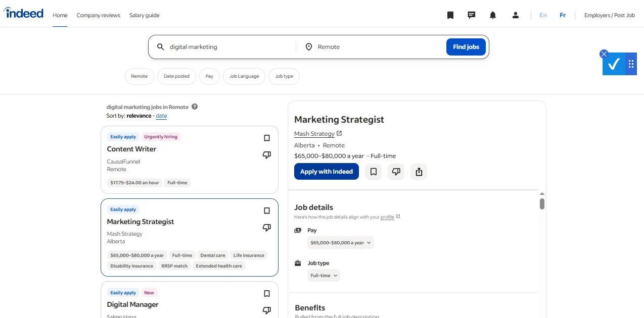
Task: Open the Digital Manager job title
Action: (132, 304)
